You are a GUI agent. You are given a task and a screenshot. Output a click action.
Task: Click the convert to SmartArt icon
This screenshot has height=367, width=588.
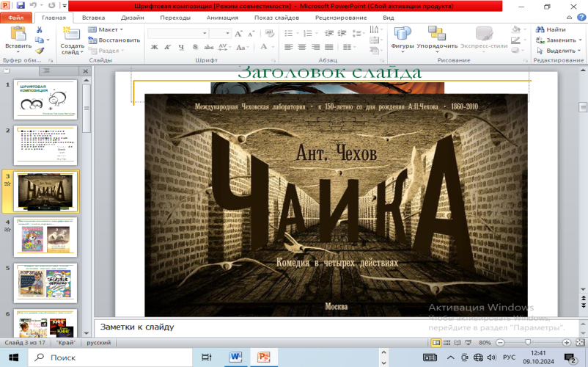(376, 51)
